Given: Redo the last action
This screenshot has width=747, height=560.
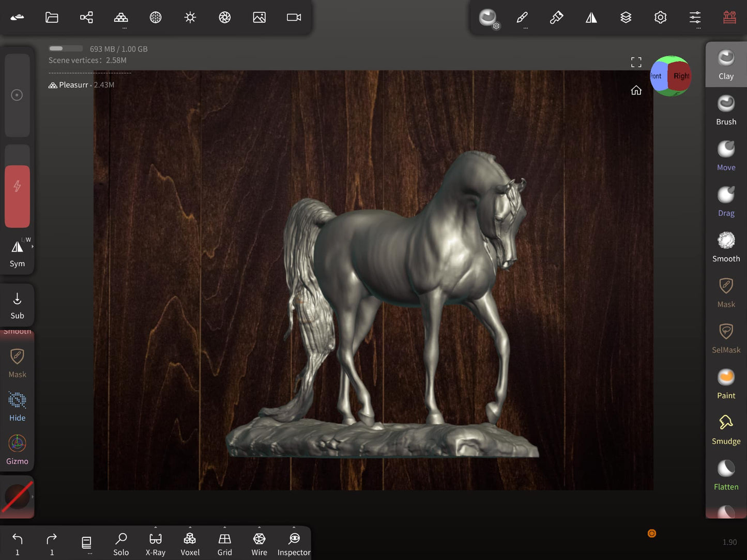Looking at the screenshot, I should 52,544.
